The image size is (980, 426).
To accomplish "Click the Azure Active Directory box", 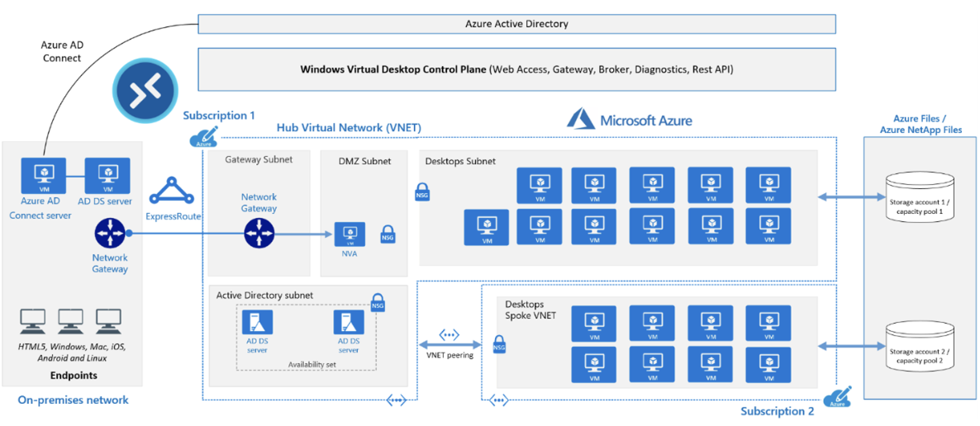I will [x=517, y=25].
